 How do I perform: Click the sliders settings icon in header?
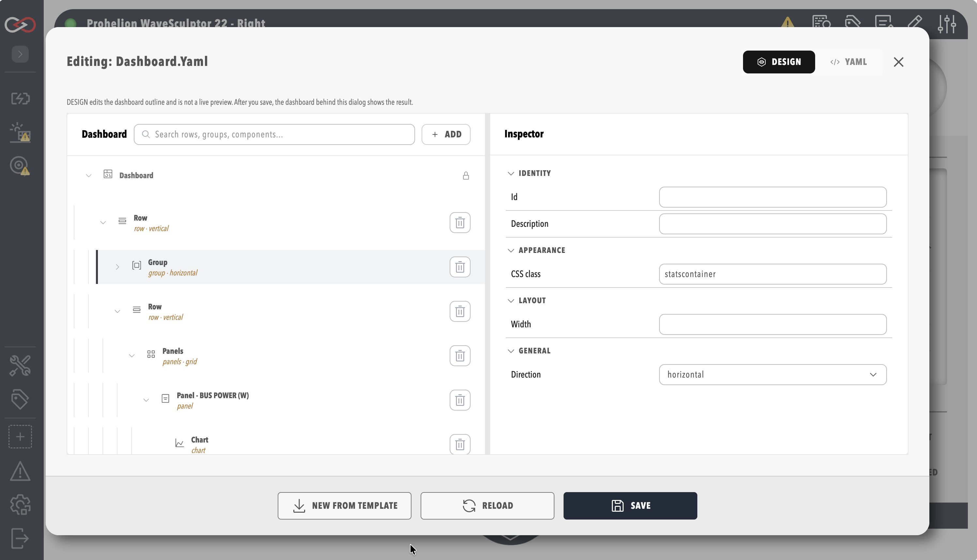(947, 24)
